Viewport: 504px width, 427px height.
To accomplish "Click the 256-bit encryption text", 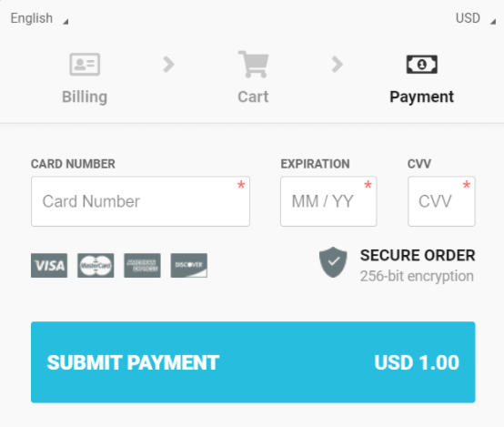I will pos(417,277).
